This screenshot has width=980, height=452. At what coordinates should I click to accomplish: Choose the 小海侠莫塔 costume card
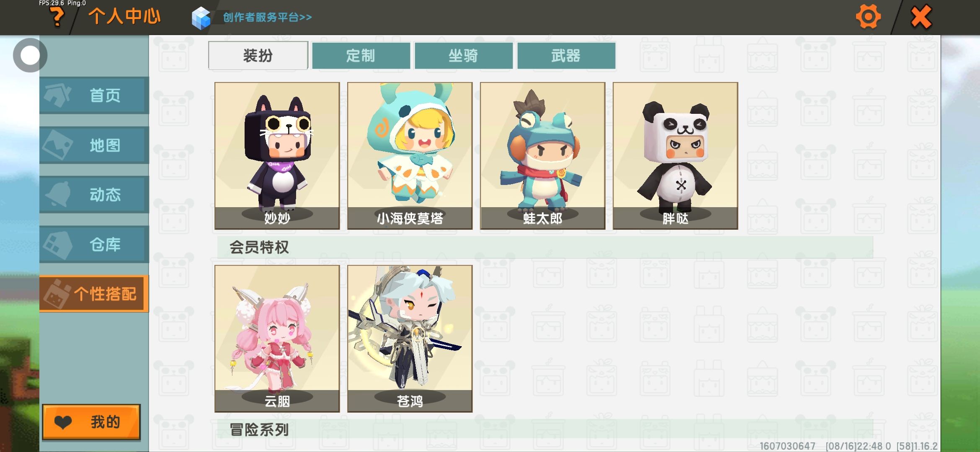(x=410, y=156)
